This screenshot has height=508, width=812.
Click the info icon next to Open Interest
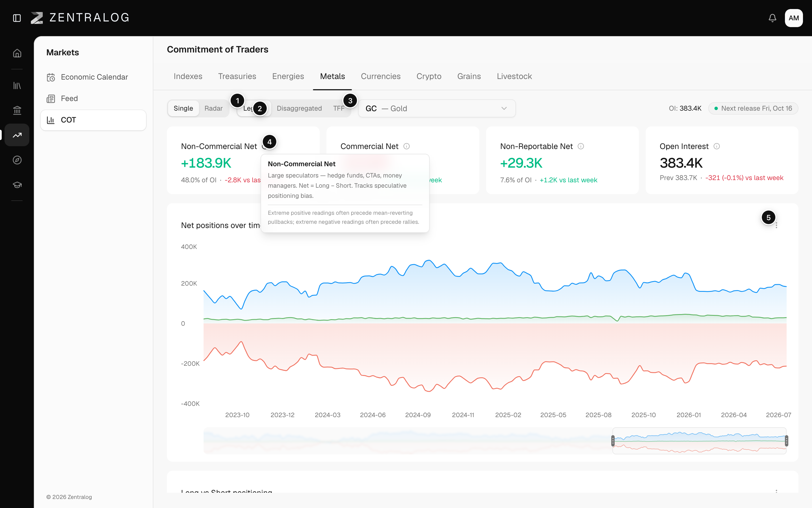pyautogui.click(x=717, y=146)
